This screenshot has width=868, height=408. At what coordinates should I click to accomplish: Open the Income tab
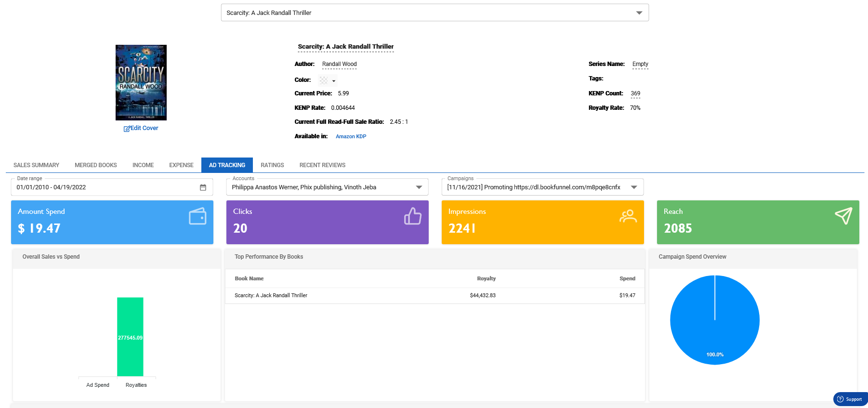(x=143, y=165)
